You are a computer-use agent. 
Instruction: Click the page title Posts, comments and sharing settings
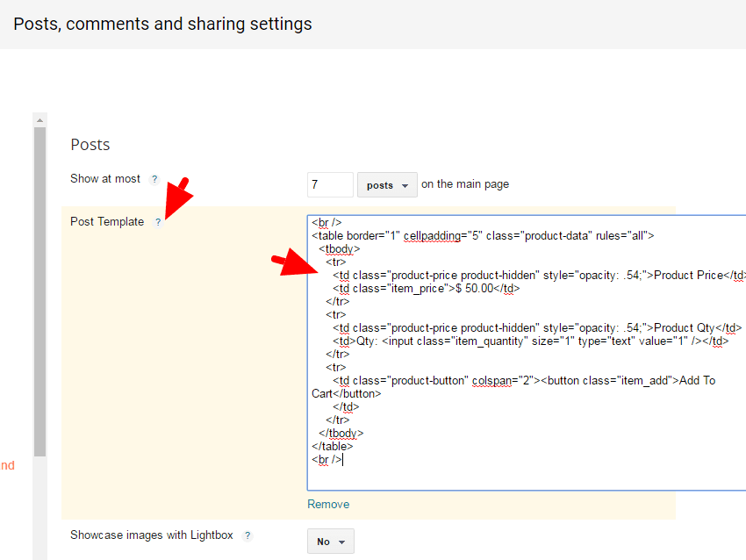(163, 24)
